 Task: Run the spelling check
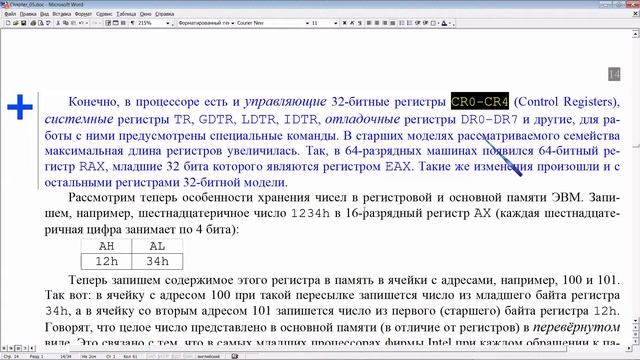pos(48,23)
